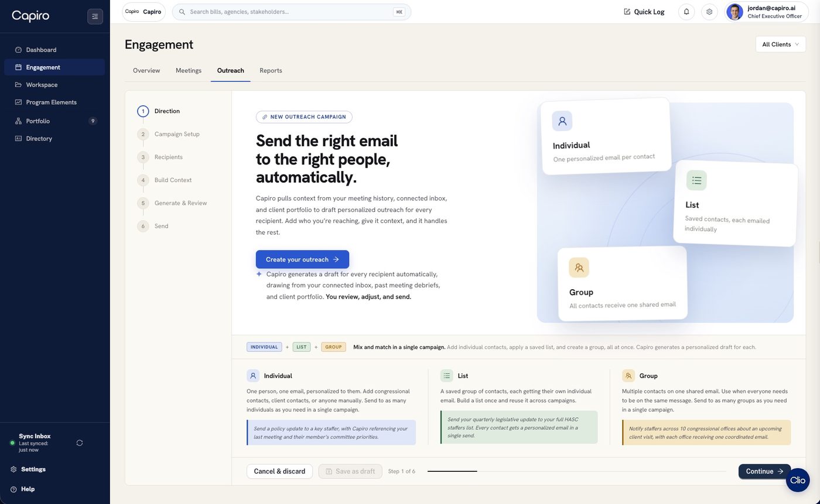The image size is (820, 504).
Task: Open the Quick Log
Action: click(x=644, y=12)
